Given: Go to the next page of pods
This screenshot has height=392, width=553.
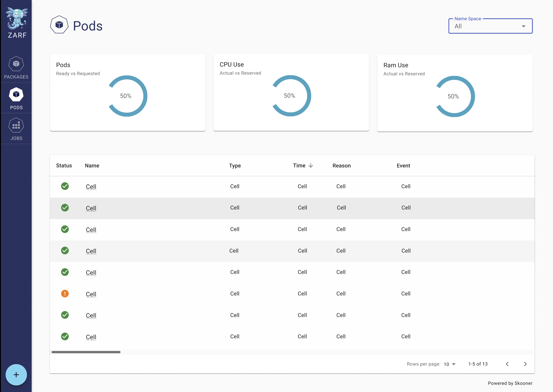Looking at the screenshot, I should pyautogui.click(x=526, y=364).
